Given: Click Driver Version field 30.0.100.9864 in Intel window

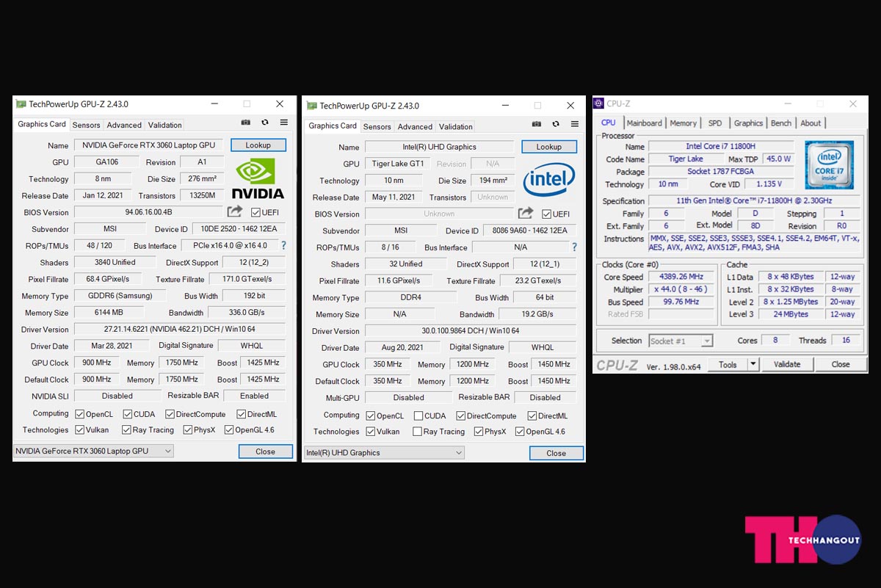Looking at the screenshot, I should (x=471, y=331).
